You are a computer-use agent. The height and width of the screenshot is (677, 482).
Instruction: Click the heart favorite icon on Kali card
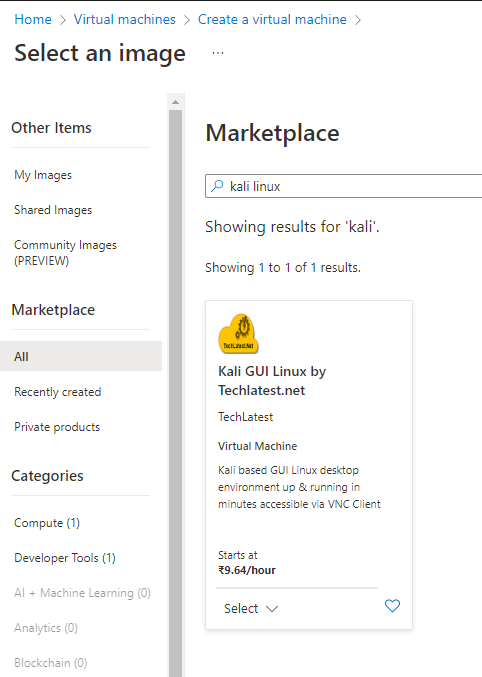point(392,606)
